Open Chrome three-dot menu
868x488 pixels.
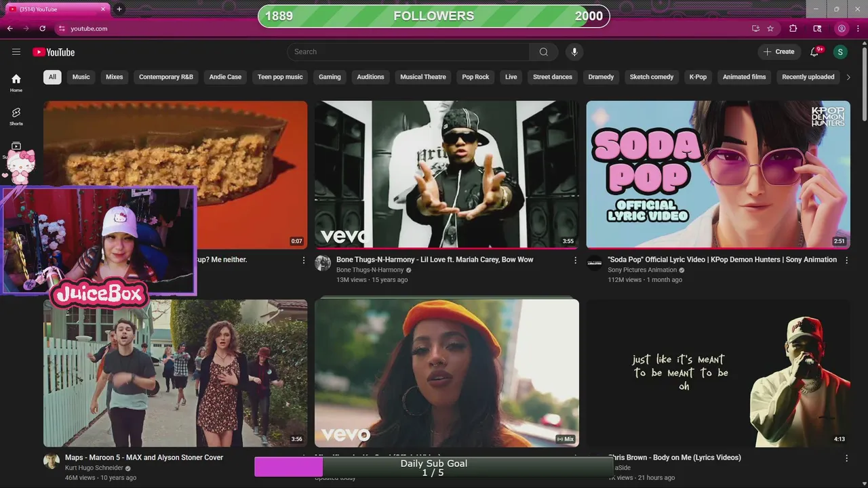coord(859,28)
